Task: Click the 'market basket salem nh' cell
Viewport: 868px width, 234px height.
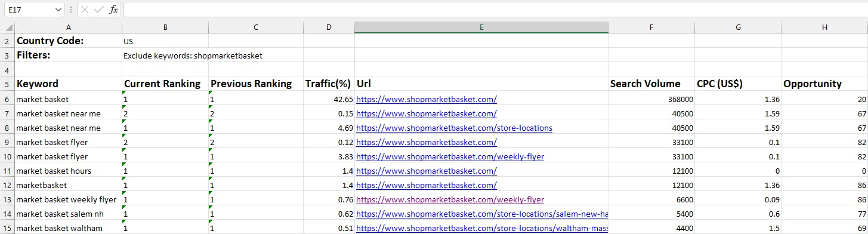Action: [69, 214]
